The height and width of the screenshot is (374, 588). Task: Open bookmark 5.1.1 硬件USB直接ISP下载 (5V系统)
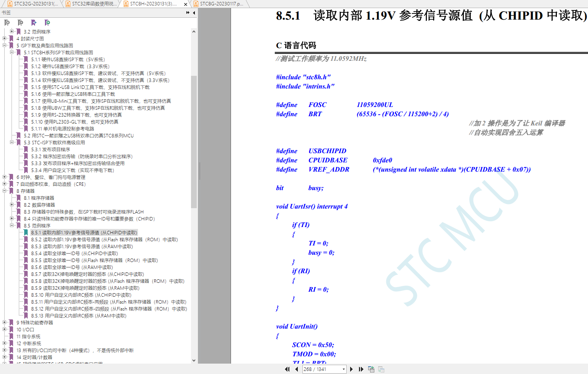tap(68, 60)
